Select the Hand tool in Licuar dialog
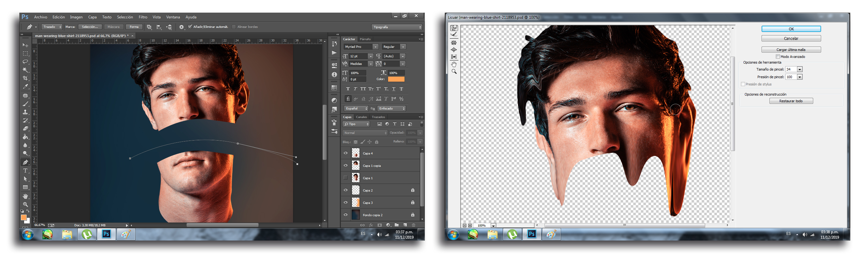868x257 pixels. (x=454, y=64)
